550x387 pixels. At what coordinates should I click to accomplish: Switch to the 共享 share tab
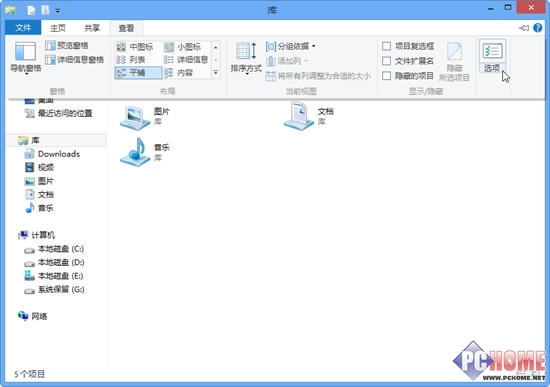pos(92,28)
